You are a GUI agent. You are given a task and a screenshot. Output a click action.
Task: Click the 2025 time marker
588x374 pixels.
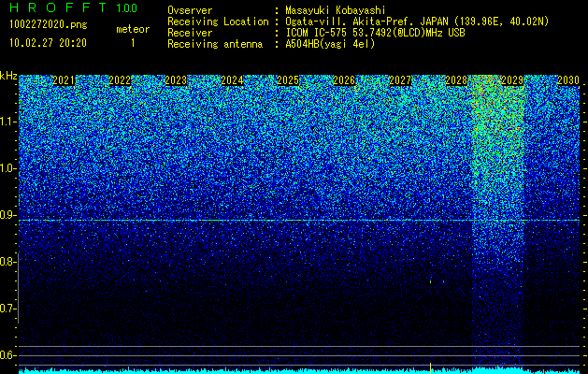[x=288, y=80]
